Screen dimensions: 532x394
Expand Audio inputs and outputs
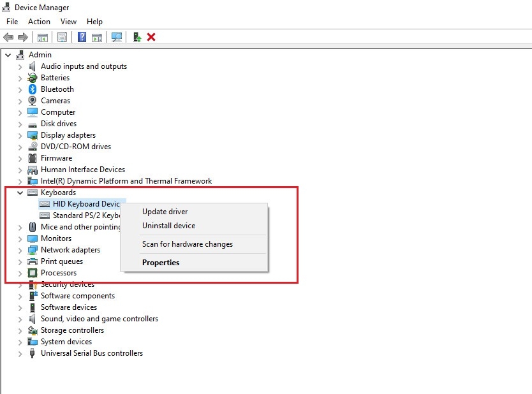tap(20, 67)
